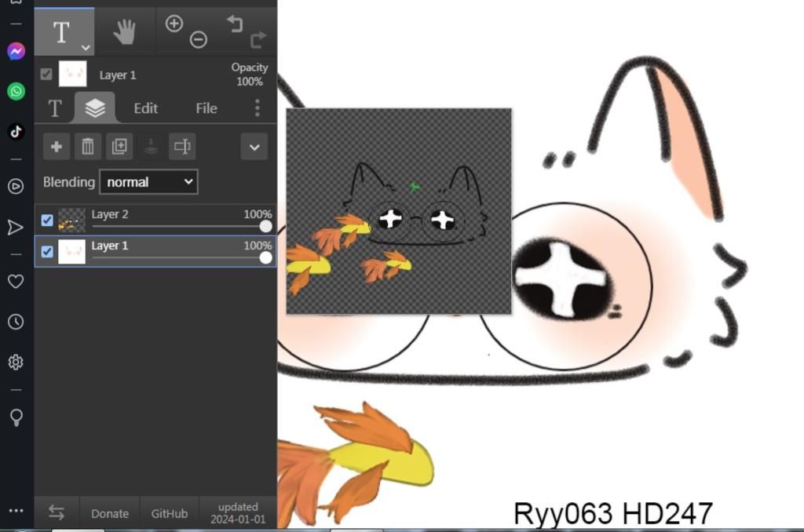Select Layer 1 thumbnail in layer list
This screenshot has width=804, height=532.
tap(71, 252)
